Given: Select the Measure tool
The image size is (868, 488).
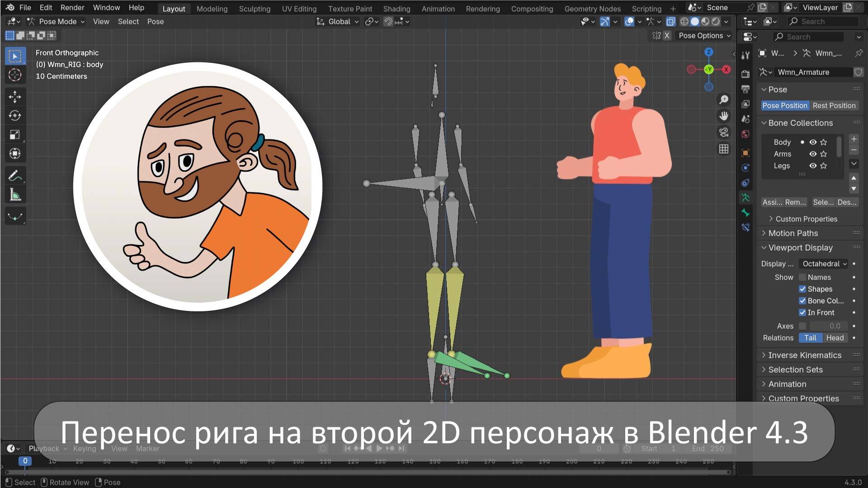Looking at the screenshot, I should point(15,195).
